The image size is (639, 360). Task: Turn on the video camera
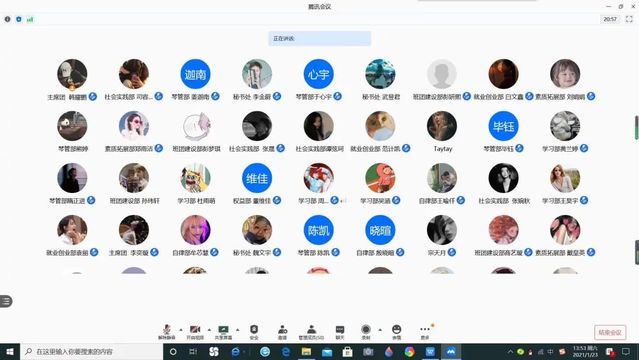pos(195,332)
